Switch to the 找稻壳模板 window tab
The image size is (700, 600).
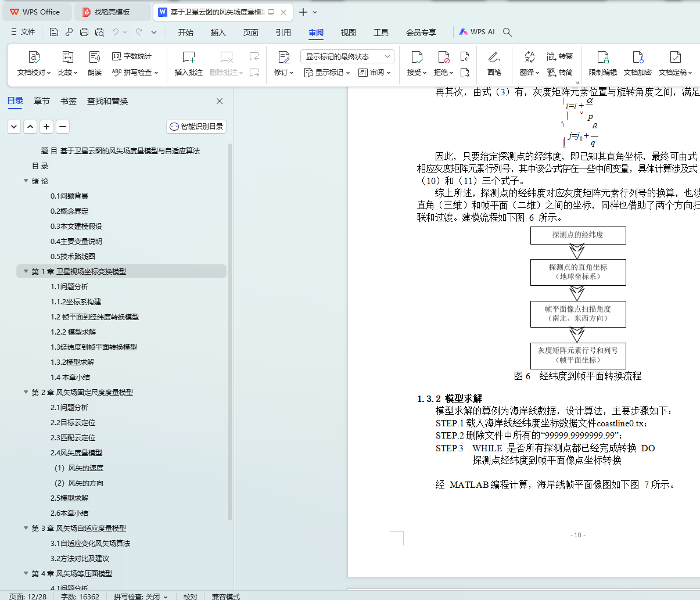tap(113, 12)
